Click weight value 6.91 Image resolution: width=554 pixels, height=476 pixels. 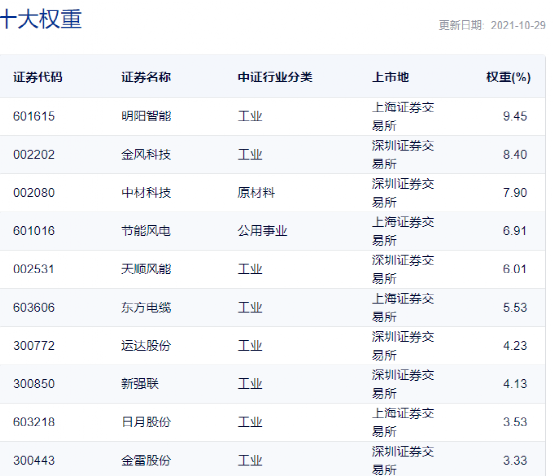tap(515, 231)
